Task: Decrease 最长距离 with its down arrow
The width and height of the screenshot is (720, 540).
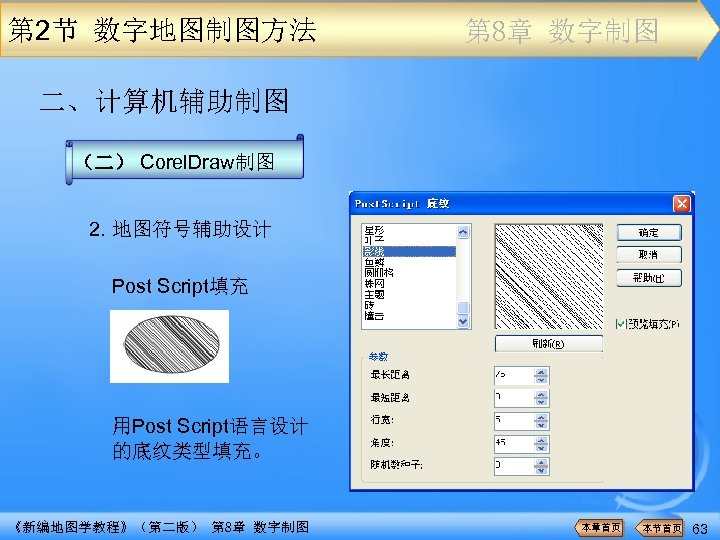Action: coord(541,380)
